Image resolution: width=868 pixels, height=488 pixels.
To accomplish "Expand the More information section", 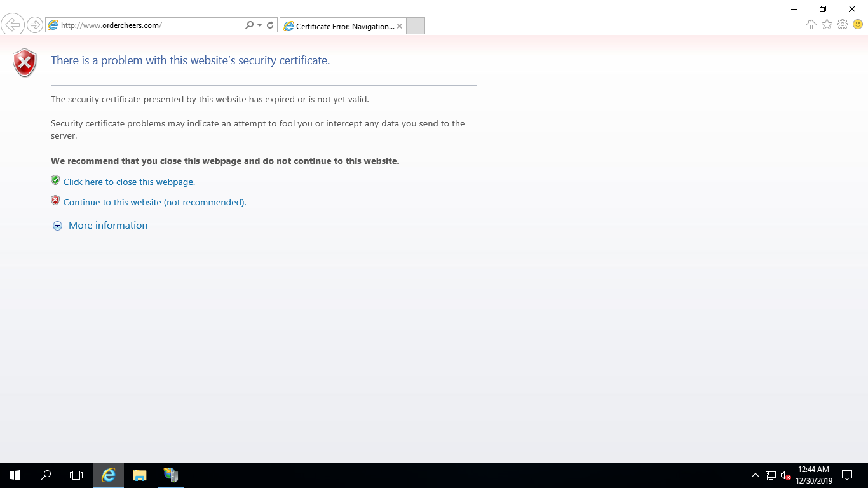I will (107, 226).
